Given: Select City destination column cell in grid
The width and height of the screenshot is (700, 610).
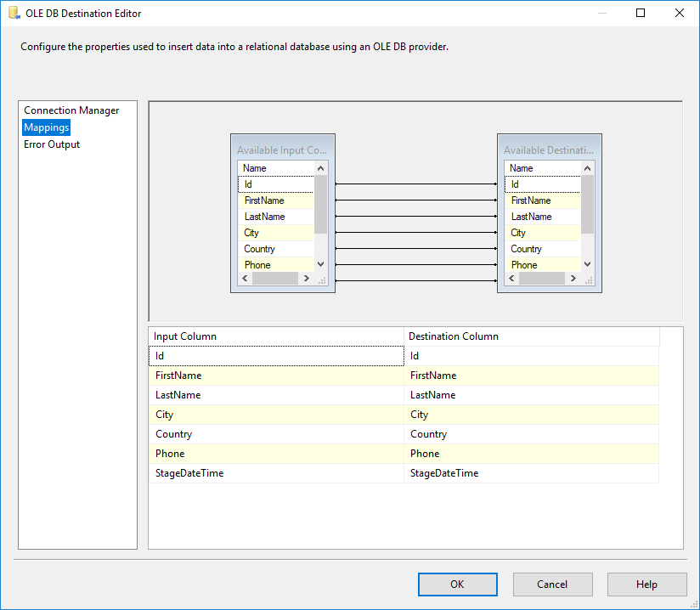Looking at the screenshot, I should (531, 415).
